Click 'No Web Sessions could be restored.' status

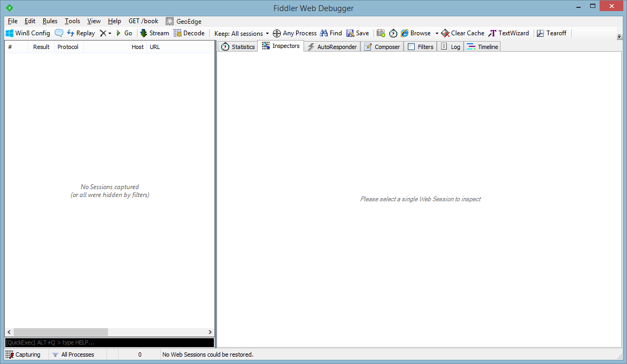pyautogui.click(x=208, y=355)
